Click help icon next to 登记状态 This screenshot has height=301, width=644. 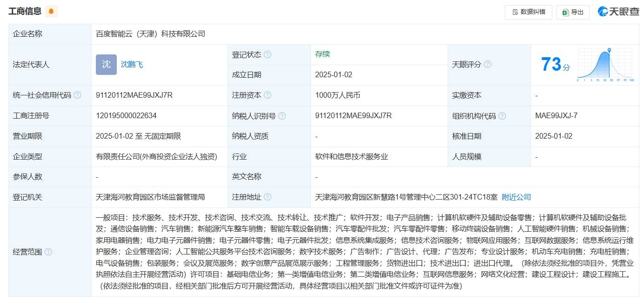pos(268,54)
